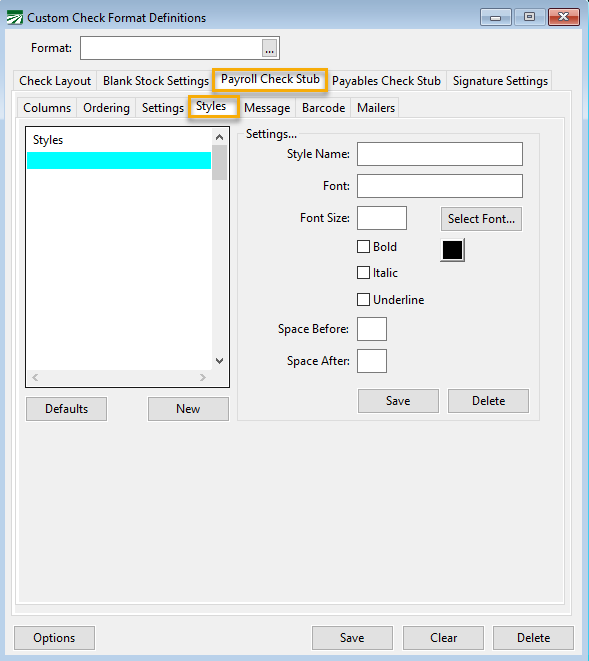The height and width of the screenshot is (661, 589).
Task: Focus the Style Name input field
Action: [x=440, y=154]
